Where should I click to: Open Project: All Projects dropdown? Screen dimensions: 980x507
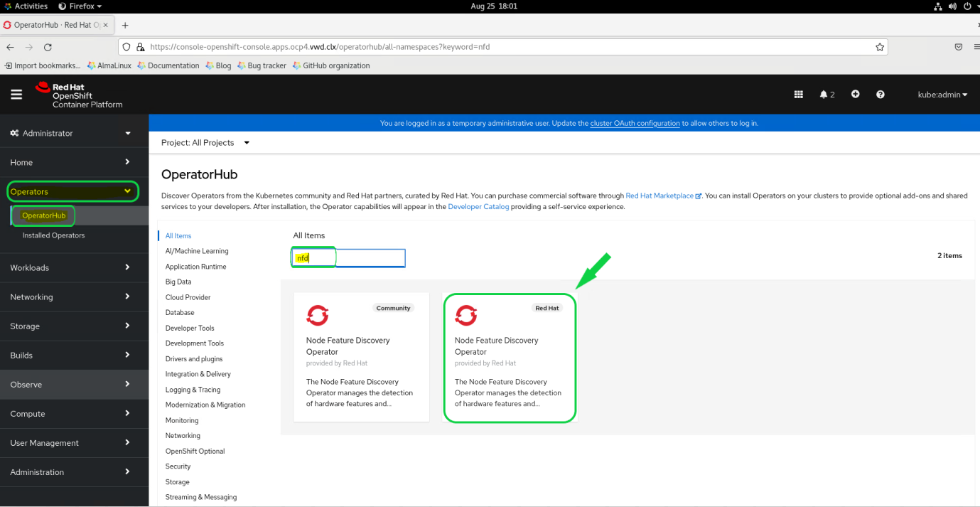205,142
